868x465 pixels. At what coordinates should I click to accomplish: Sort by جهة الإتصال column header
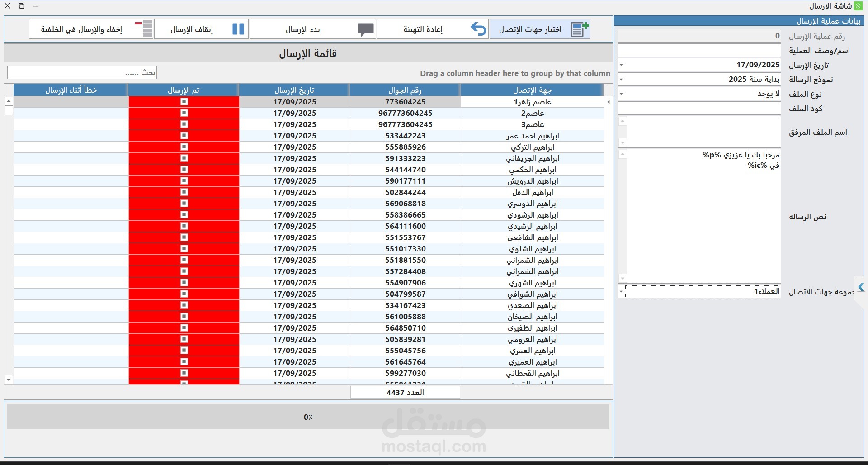coord(532,90)
